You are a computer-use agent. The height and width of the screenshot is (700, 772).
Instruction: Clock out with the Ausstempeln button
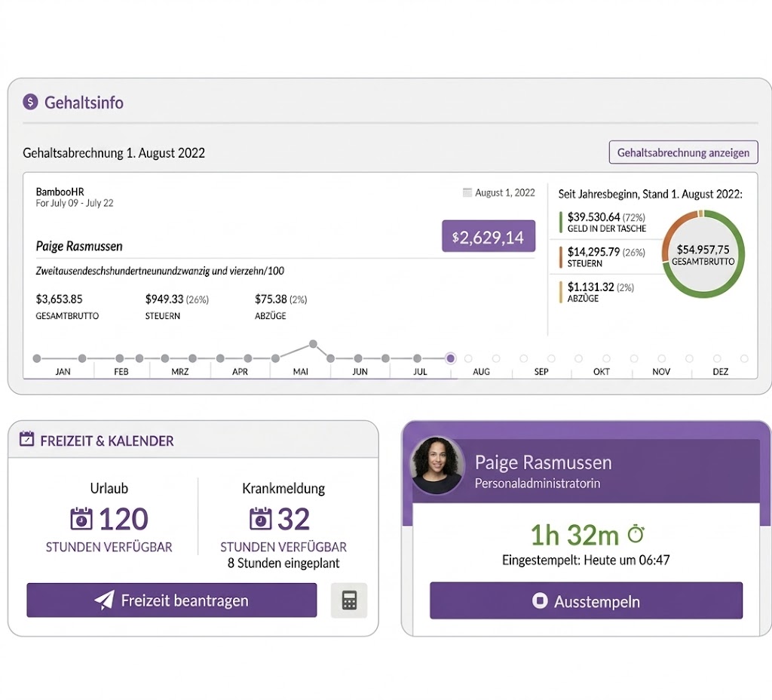point(586,601)
